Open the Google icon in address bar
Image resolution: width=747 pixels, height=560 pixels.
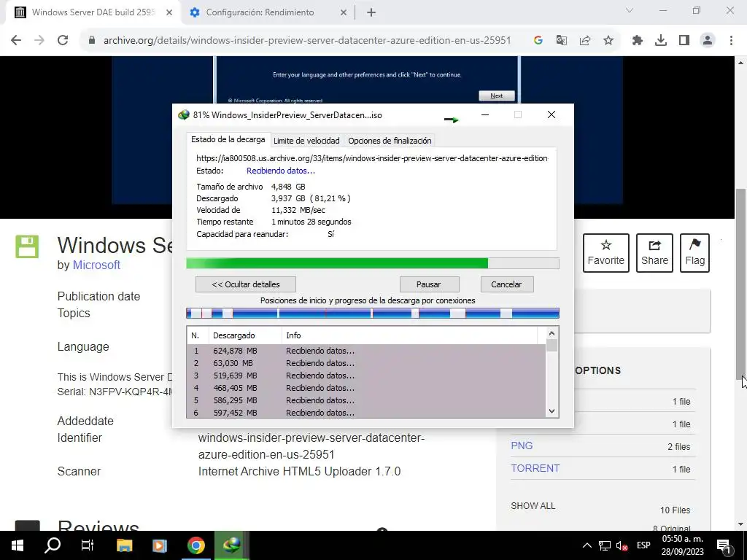pyautogui.click(x=538, y=41)
